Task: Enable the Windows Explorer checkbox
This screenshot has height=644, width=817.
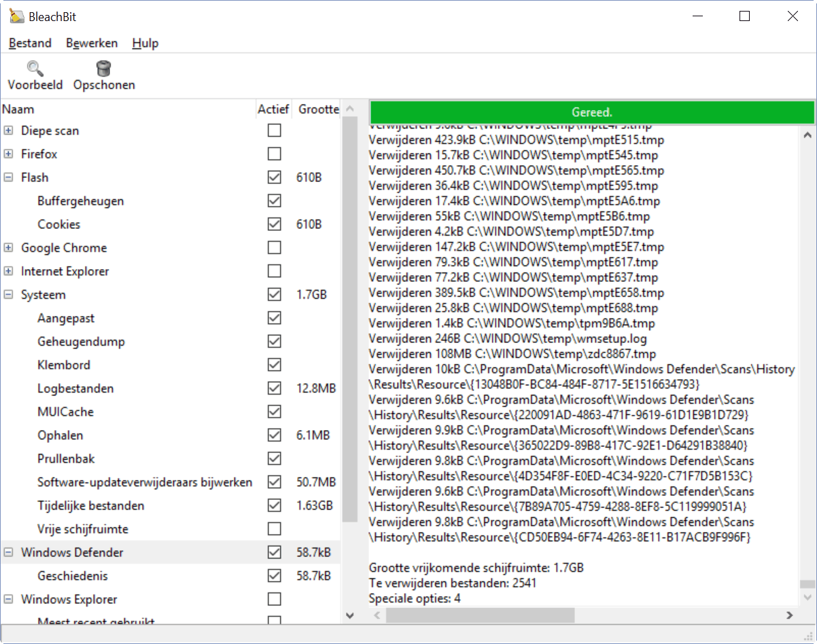Action: [274, 599]
